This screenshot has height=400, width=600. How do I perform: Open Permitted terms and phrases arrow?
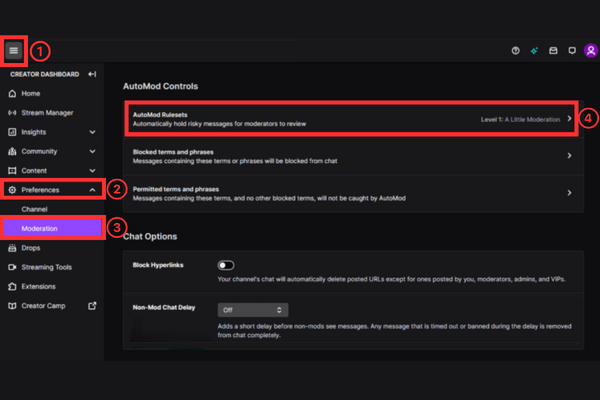[569, 193]
